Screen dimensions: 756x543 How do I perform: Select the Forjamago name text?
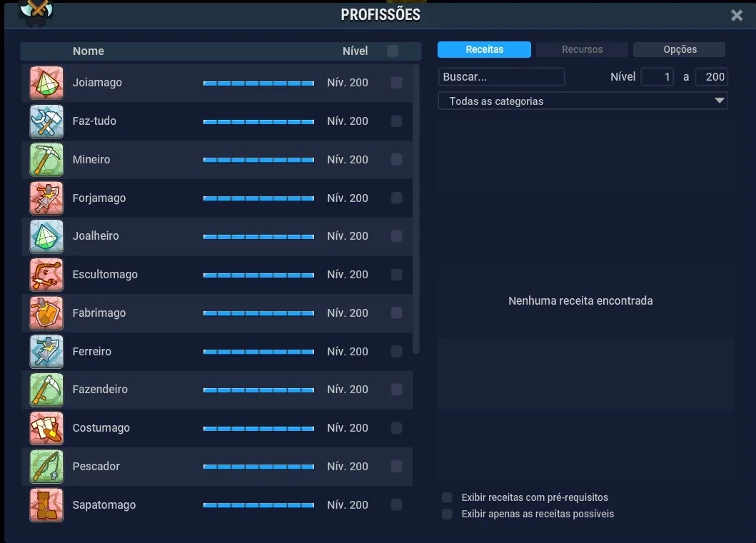[99, 198]
